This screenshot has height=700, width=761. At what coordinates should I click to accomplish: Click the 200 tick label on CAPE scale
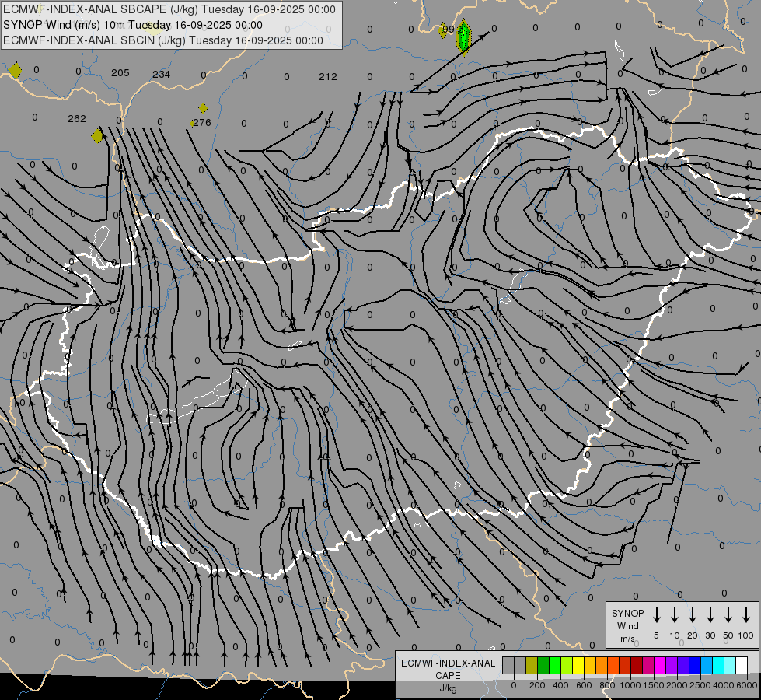(537, 685)
